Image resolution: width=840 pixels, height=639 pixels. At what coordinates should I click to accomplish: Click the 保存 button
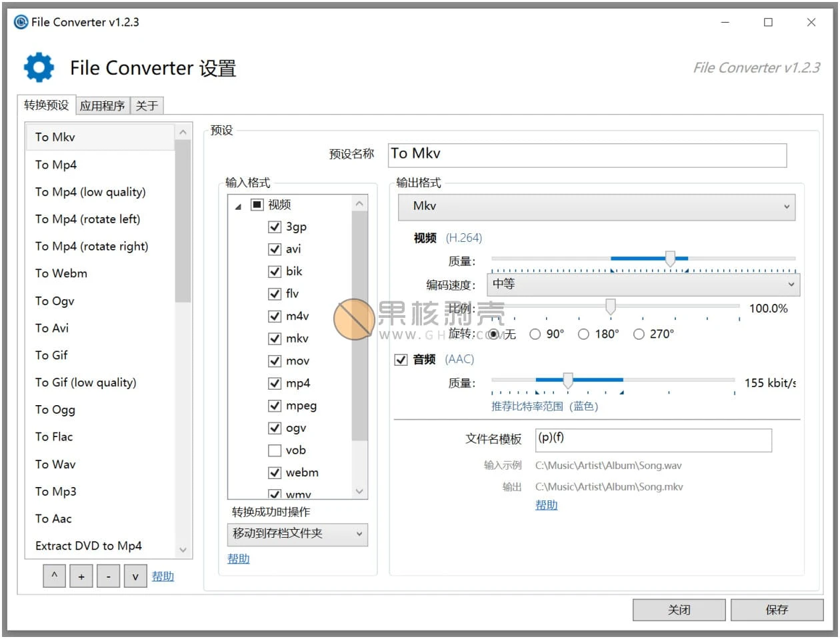pos(778,609)
